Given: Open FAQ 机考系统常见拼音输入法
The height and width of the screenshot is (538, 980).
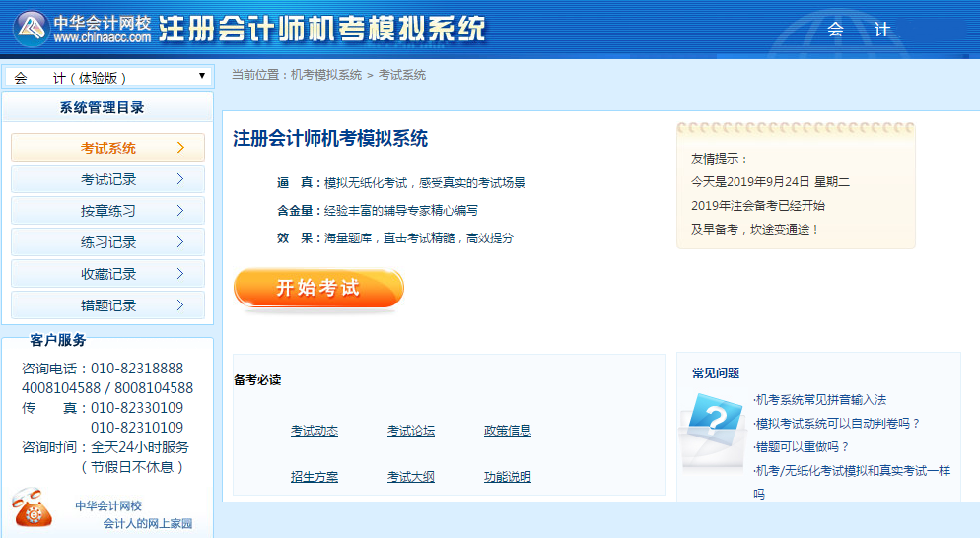Looking at the screenshot, I should pyautogui.click(x=820, y=399).
